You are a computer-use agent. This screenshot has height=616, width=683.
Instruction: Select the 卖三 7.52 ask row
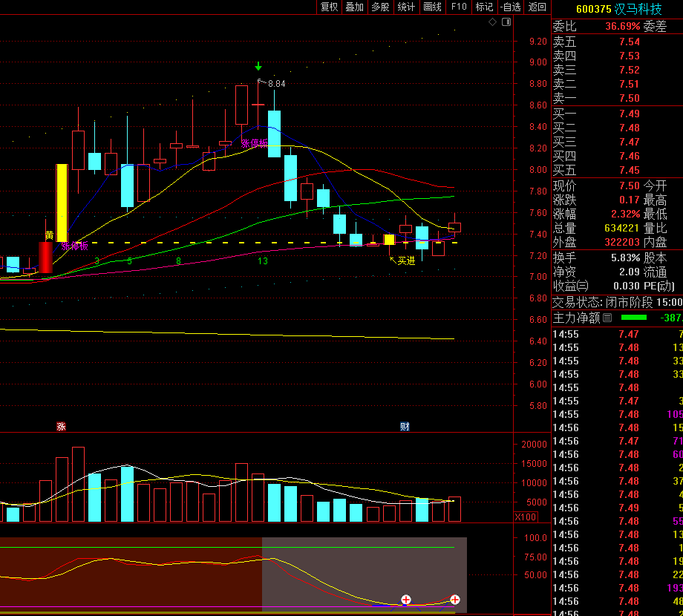click(617, 70)
